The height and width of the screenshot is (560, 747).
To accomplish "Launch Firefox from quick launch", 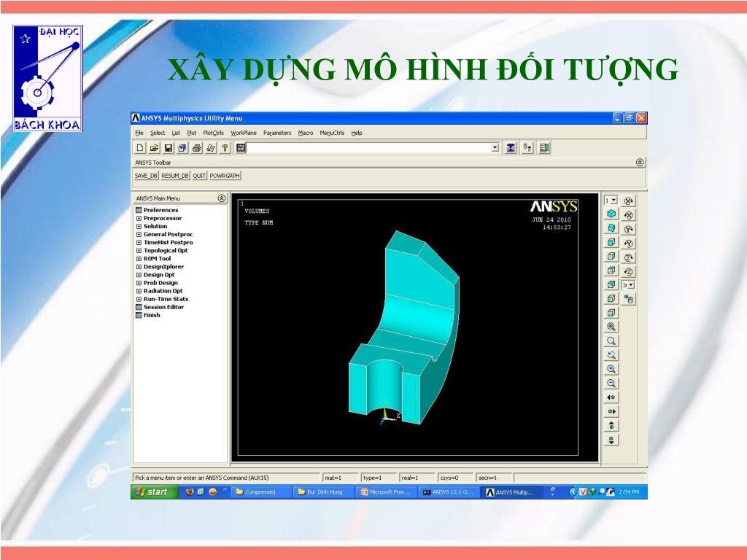I will point(190,492).
